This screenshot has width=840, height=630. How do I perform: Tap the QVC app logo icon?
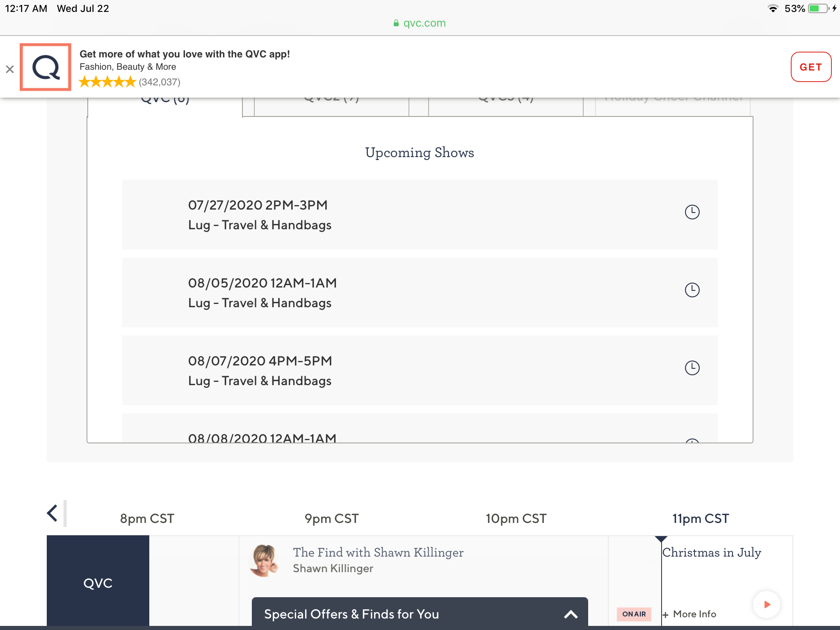point(46,67)
